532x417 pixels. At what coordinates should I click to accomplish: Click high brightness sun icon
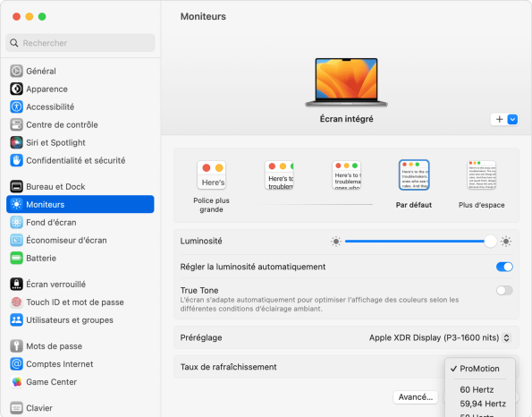click(506, 242)
